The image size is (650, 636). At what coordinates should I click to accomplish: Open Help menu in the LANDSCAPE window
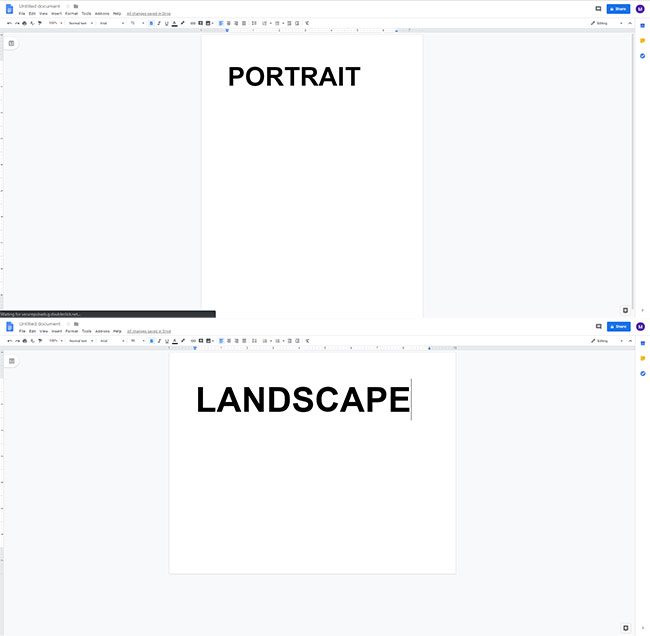(x=117, y=331)
